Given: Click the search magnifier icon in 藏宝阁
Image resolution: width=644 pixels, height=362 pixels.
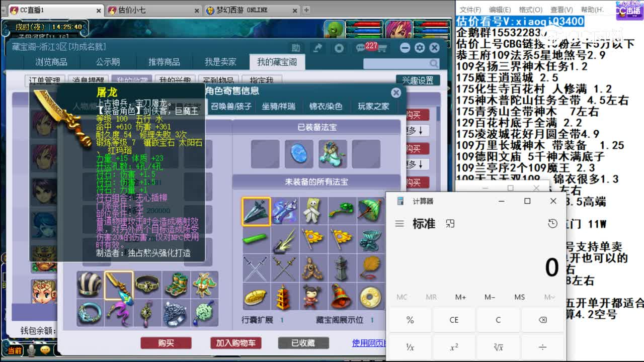Looking at the screenshot, I should click(434, 63).
